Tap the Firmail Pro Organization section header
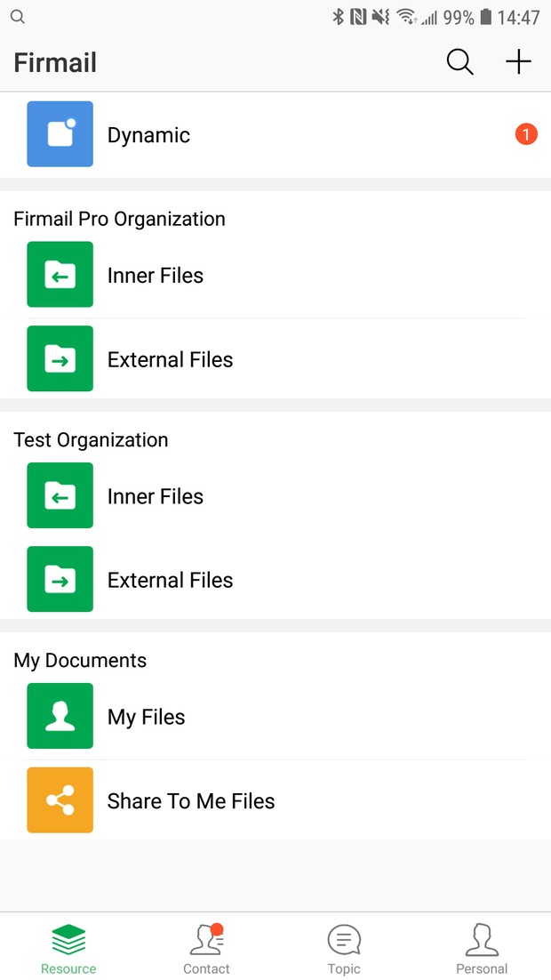 [119, 219]
